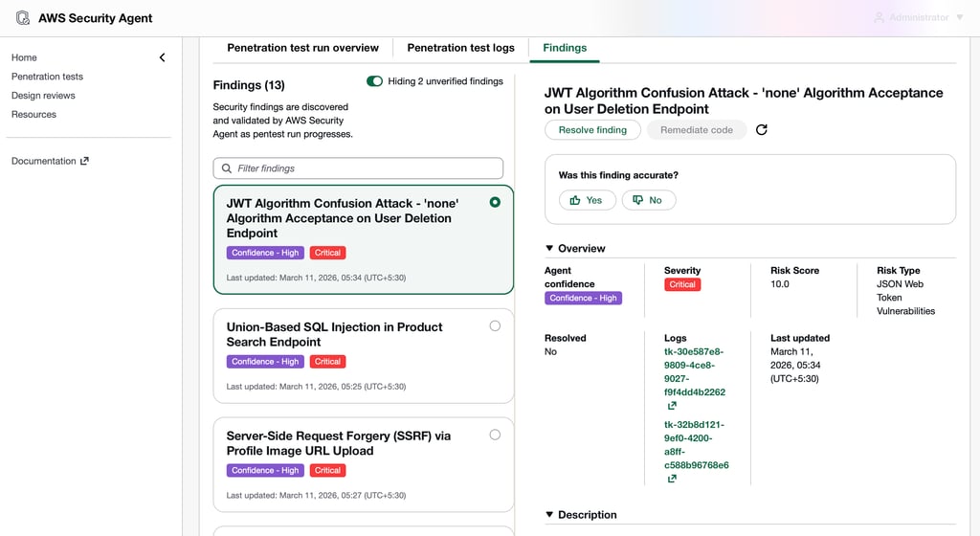
Task: Select the SSRF Profile Image finding radio
Action: click(495, 435)
